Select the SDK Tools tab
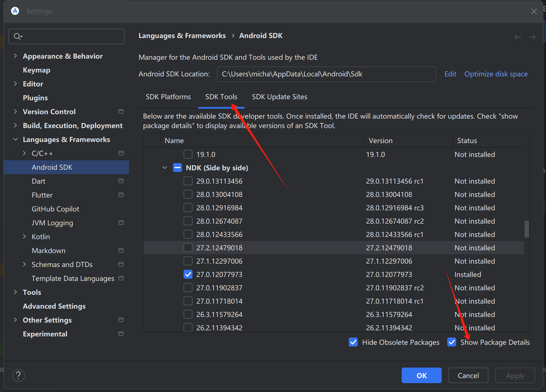Screen dimensions: 546x392 coord(221,97)
